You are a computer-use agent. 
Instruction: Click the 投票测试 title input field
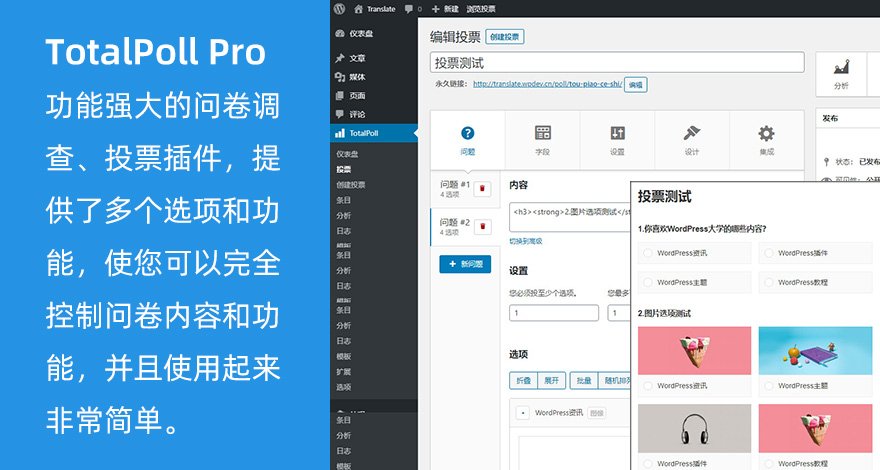[617, 62]
